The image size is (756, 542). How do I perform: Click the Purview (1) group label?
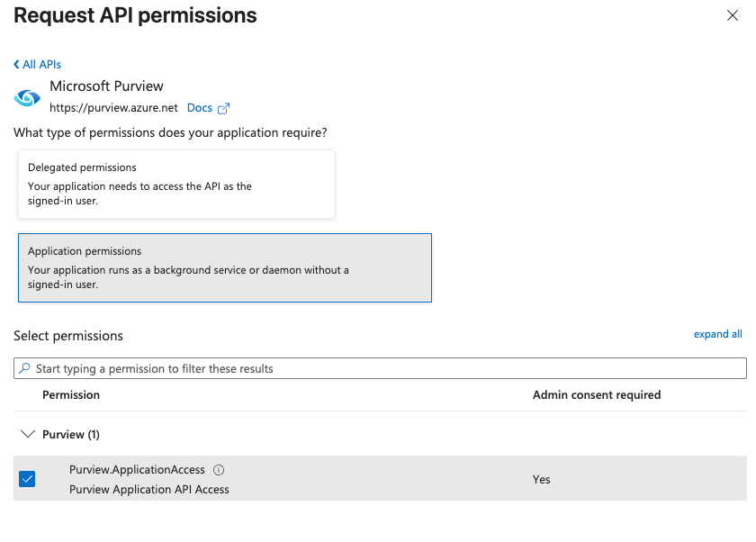[70, 435]
